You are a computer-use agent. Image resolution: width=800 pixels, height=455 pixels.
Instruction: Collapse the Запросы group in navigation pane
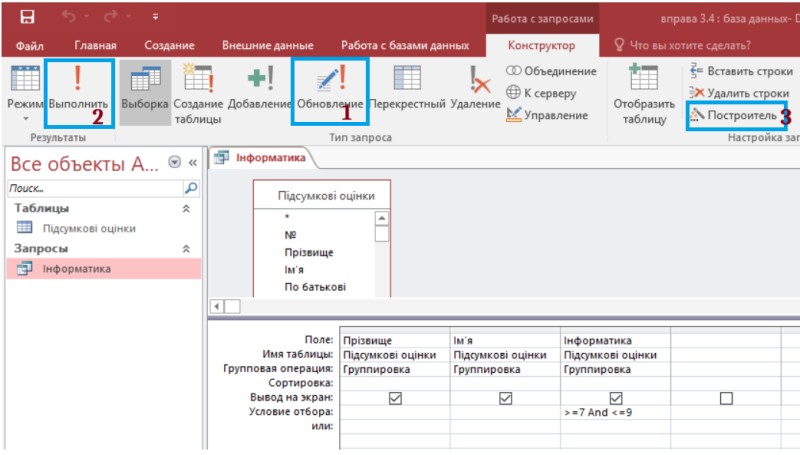[184, 248]
